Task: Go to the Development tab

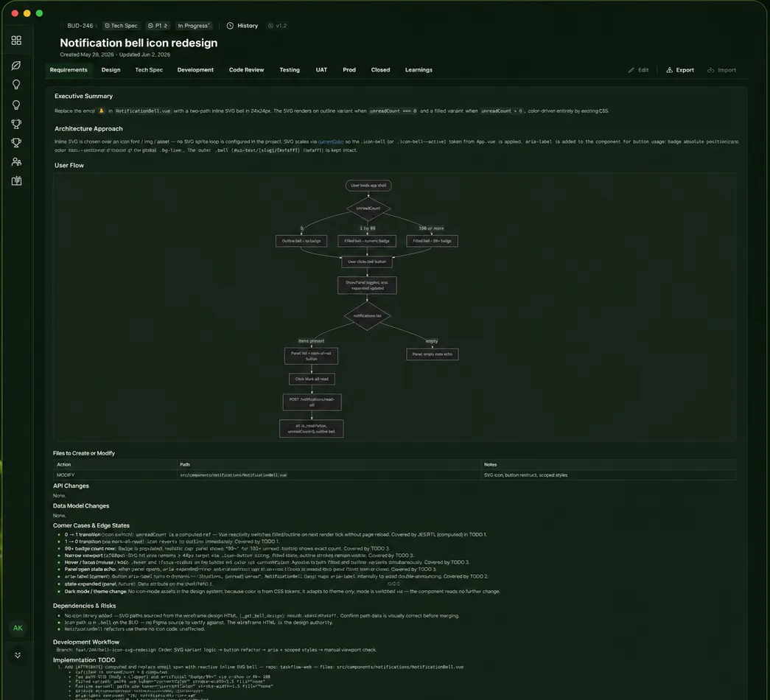Action: (x=195, y=70)
